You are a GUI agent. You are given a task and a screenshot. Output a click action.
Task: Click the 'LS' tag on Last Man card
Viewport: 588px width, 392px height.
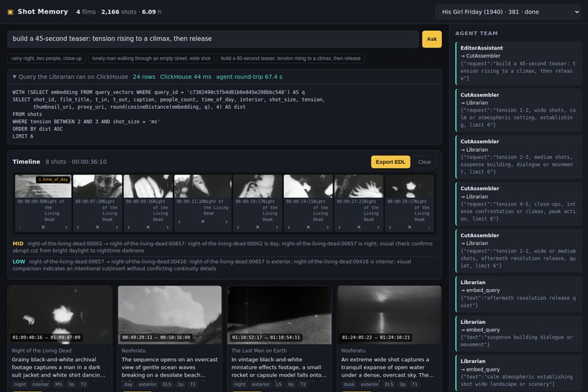click(x=279, y=384)
